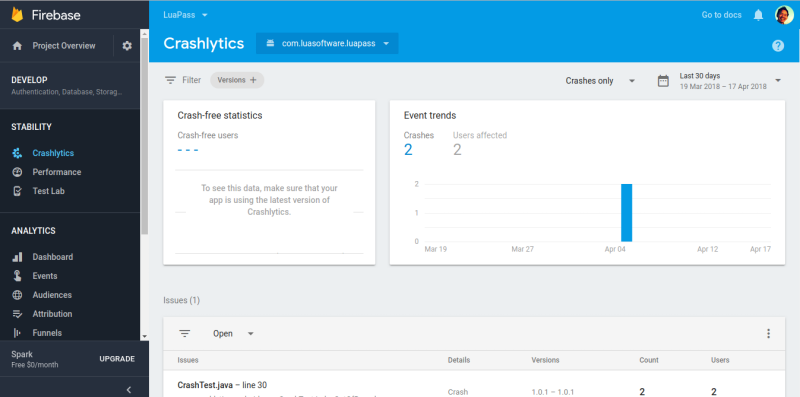Screen dimensions: 800x397
Task: Select Test Lab in the sidebar
Action: coord(48,191)
